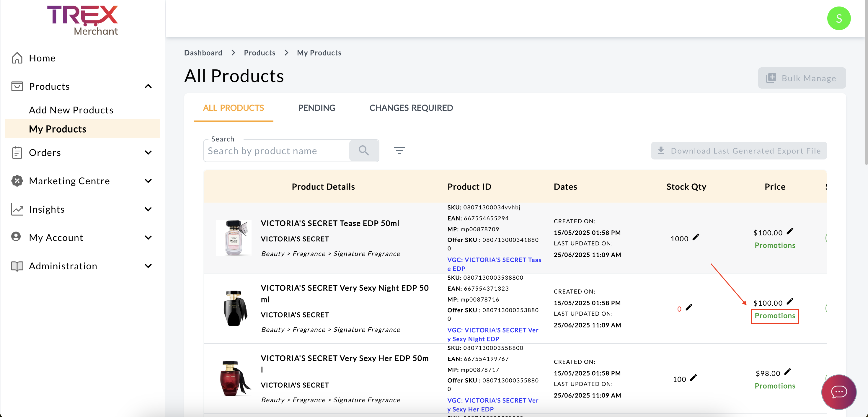Image resolution: width=868 pixels, height=417 pixels.
Task: Click the Product Details column header
Action: coord(323,187)
